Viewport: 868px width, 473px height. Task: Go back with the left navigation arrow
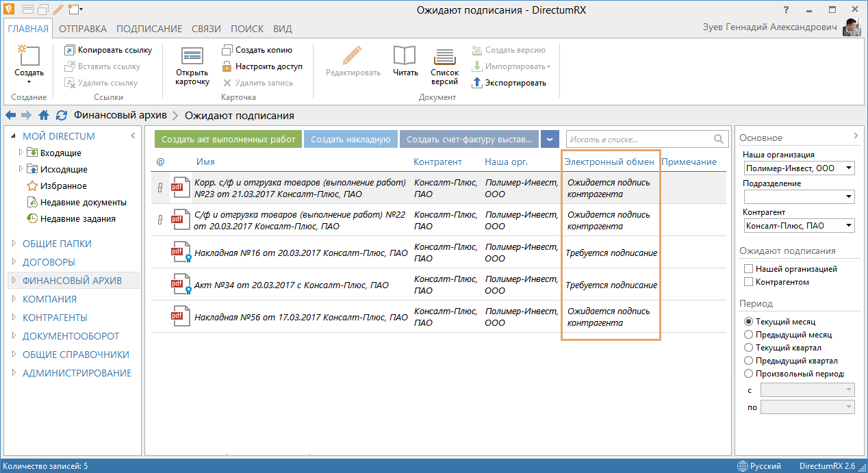tap(10, 116)
